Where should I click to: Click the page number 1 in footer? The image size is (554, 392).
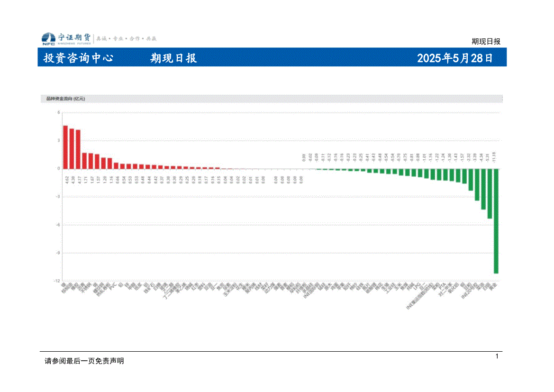click(x=497, y=356)
